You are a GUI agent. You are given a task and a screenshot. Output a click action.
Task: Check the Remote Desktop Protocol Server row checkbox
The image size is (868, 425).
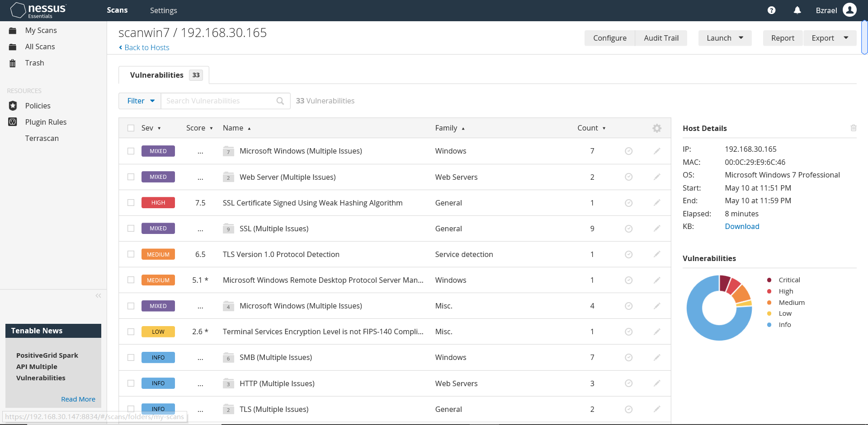(131, 280)
